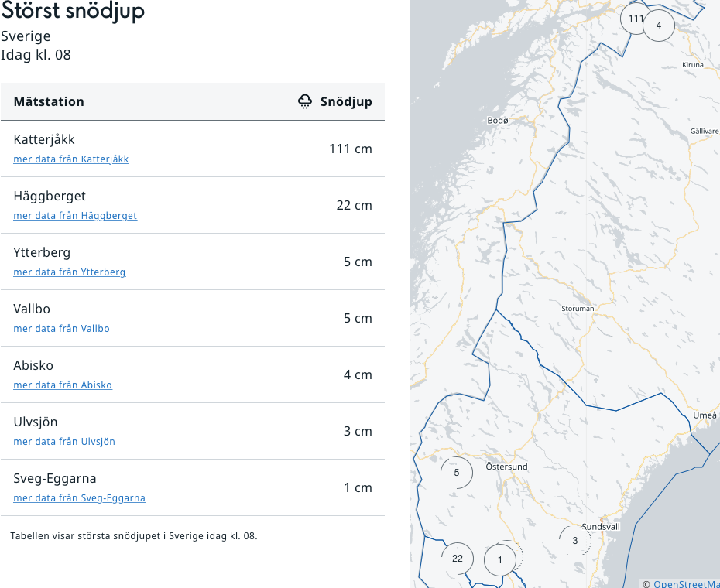Open mer data från Vallbo link
The image size is (720, 588).
point(61,329)
